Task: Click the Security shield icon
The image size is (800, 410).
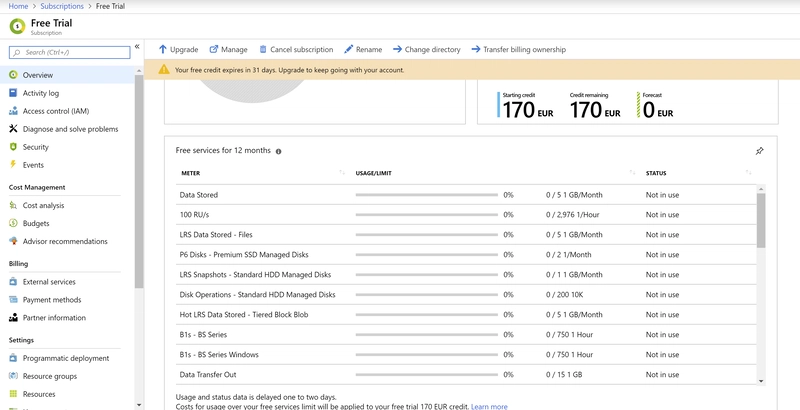Action: [x=13, y=147]
